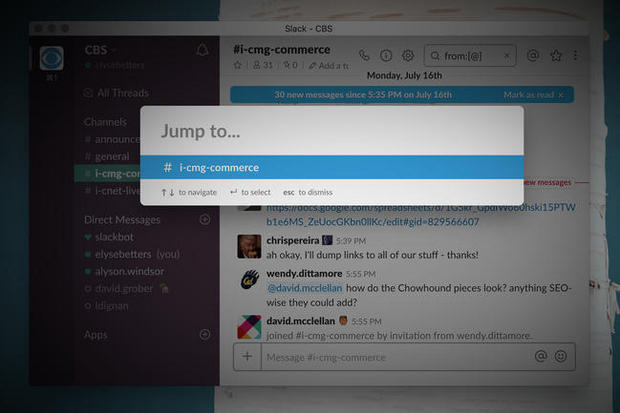Star the #i-cmg-commerce channel
Viewport: 620px width, 413px height.
(238, 65)
